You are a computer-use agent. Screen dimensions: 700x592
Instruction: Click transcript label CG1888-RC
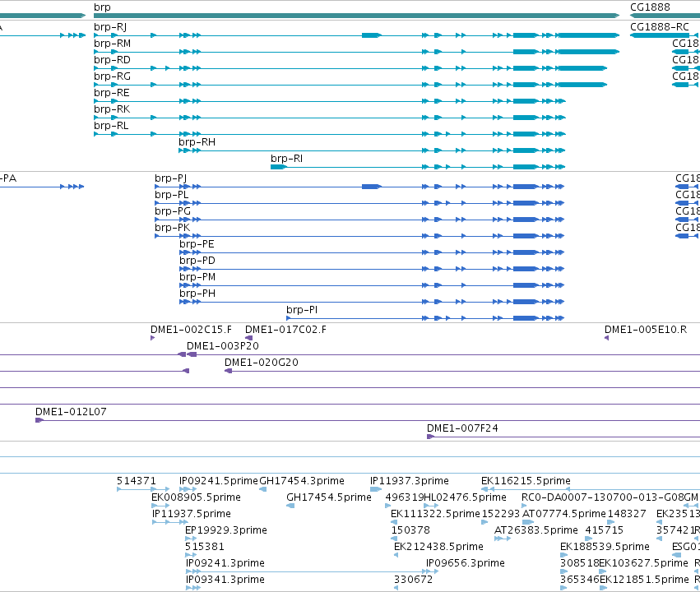(660, 27)
